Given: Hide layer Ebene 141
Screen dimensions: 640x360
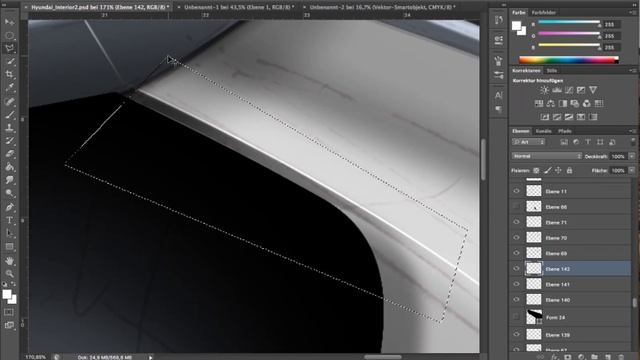Looking at the screenshot, I should (516, 284).
